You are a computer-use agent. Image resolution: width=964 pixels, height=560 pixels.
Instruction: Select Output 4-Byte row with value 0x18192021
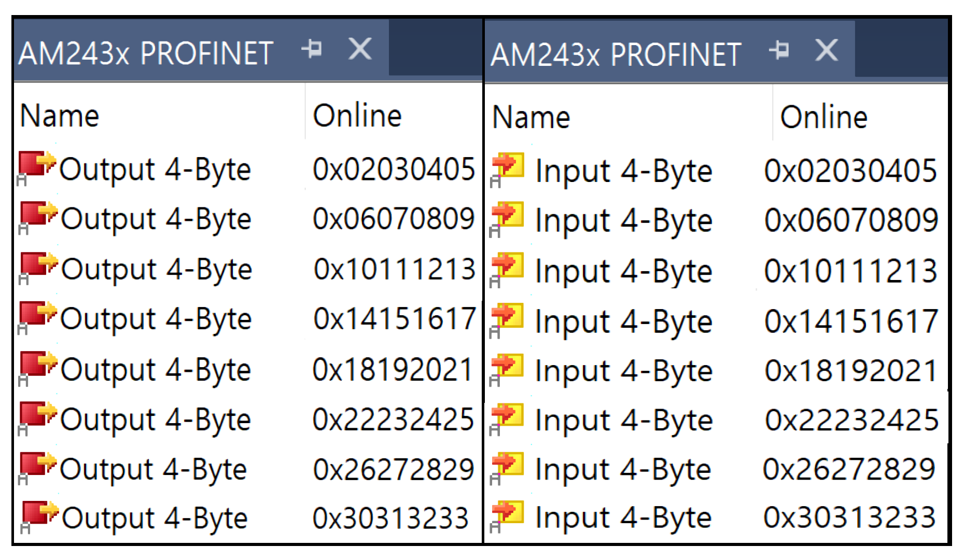point(156,370)
